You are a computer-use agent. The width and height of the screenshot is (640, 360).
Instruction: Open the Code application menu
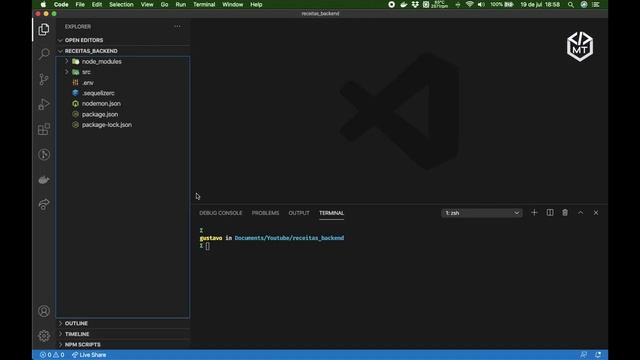coord(61,4)
